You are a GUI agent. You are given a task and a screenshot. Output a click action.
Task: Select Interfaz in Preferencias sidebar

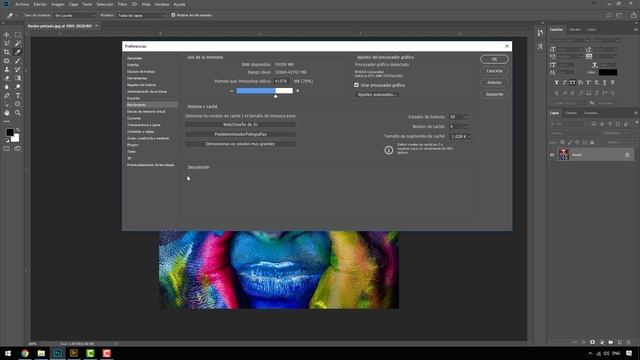133,65
